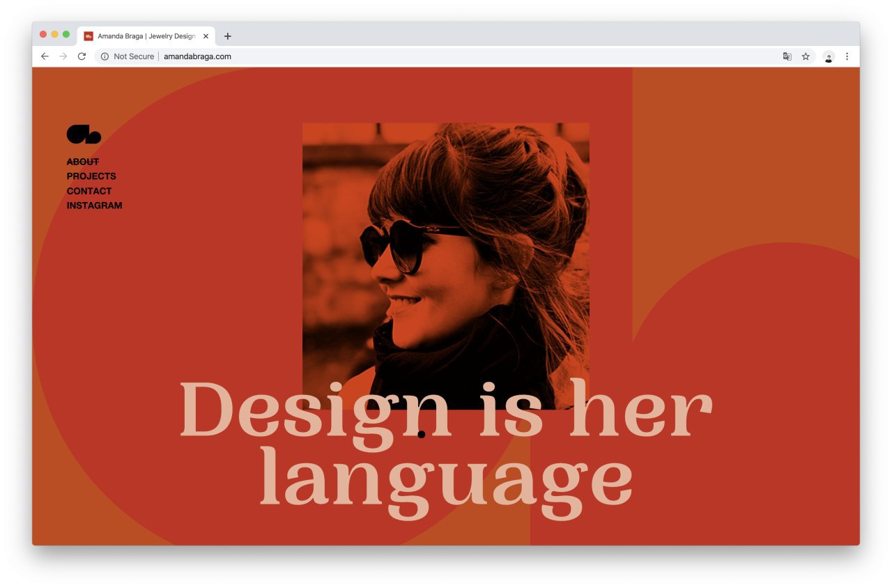
Task: Click the 'Not Secure' label
Action: click(x=134, y=56)
